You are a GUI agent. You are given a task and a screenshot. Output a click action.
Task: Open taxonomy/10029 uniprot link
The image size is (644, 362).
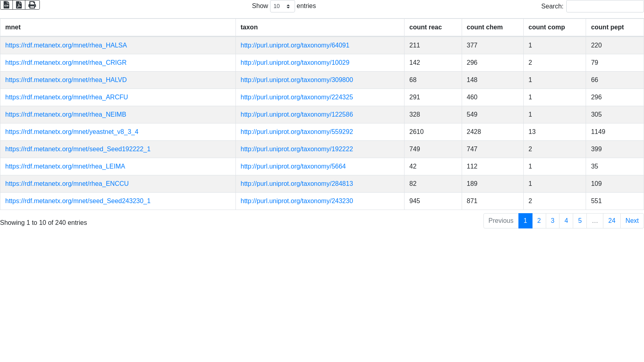pyautogui.click(x=295, y=63)
